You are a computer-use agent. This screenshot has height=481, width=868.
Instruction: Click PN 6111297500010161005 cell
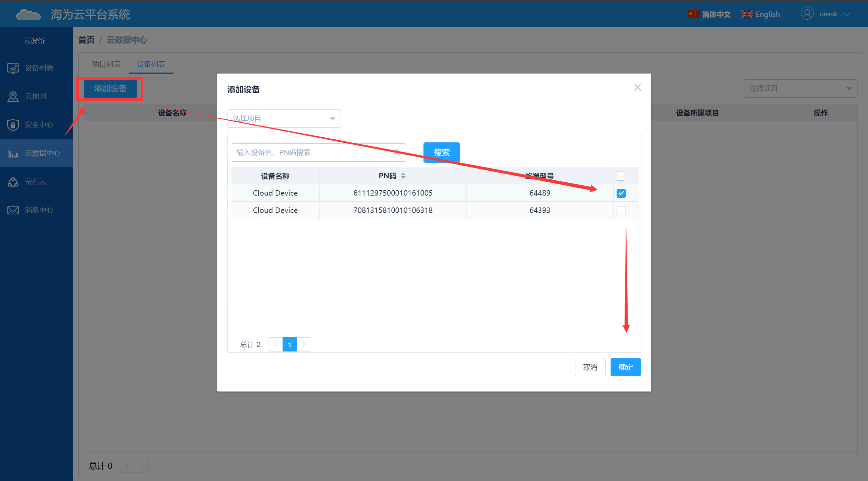click(393, 193)
